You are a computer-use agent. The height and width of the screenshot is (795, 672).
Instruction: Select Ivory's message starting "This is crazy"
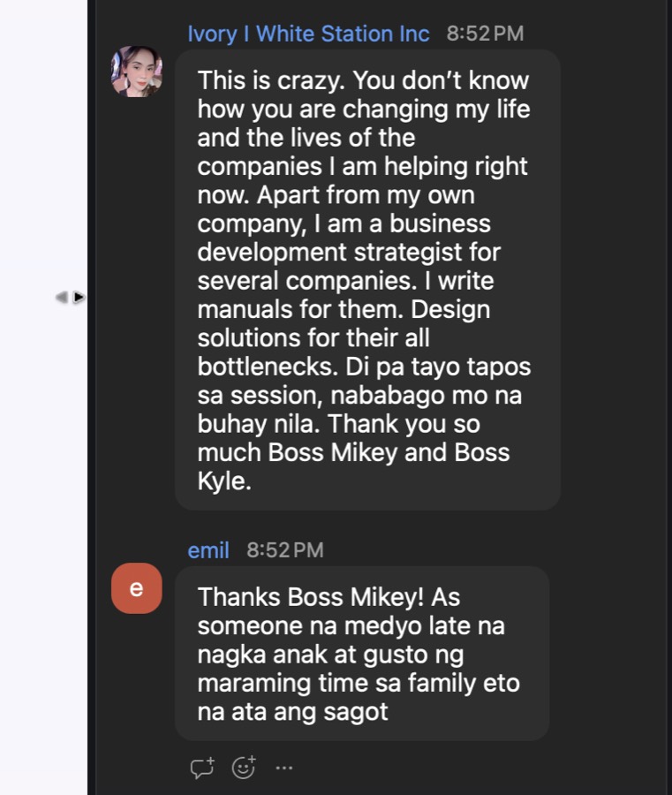(x=367, y=280)
